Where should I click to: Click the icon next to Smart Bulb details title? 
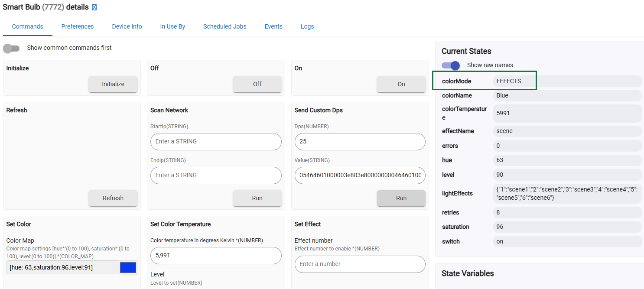[x=94, y=7]
